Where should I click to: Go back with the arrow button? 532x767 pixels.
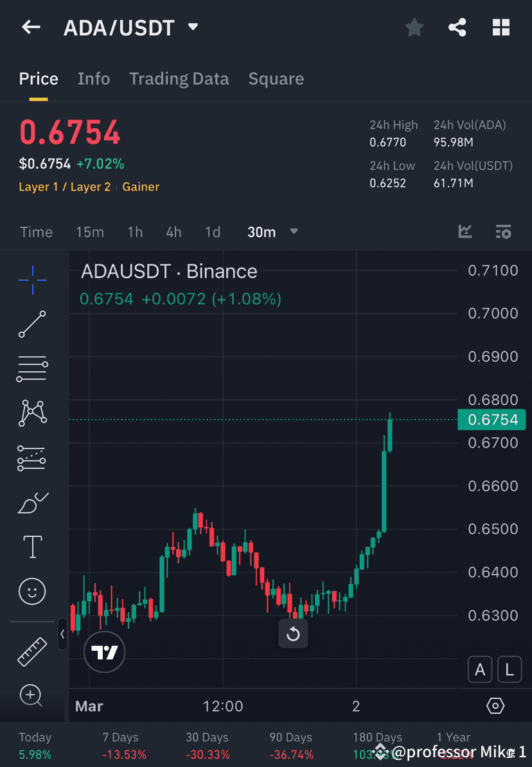[x=31, y=27]
